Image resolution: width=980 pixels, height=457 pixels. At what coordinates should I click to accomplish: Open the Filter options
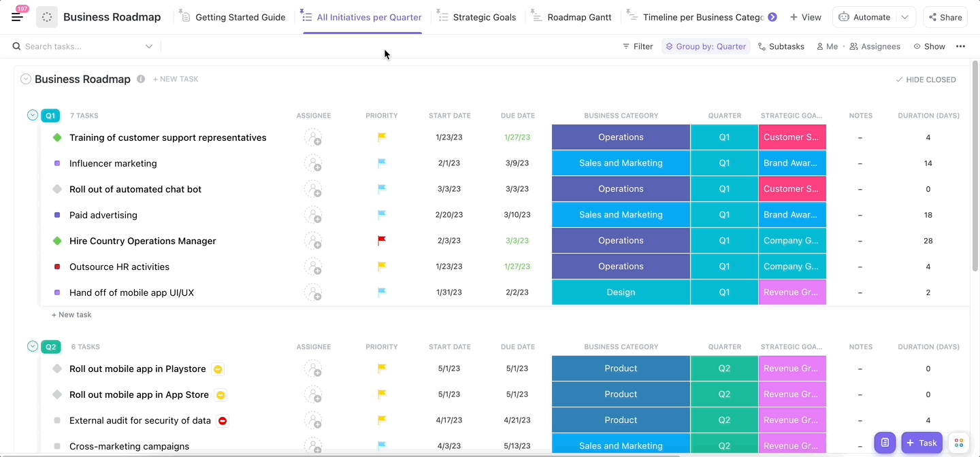[638, 46]
